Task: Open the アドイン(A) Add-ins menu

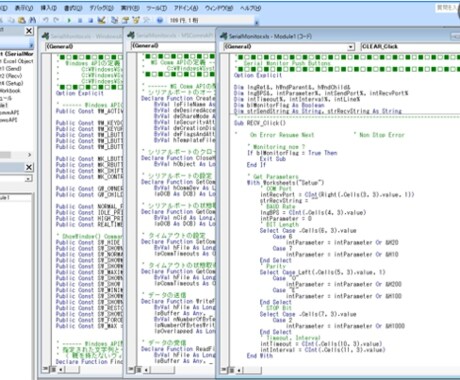Action: click(x=186, y=8)
